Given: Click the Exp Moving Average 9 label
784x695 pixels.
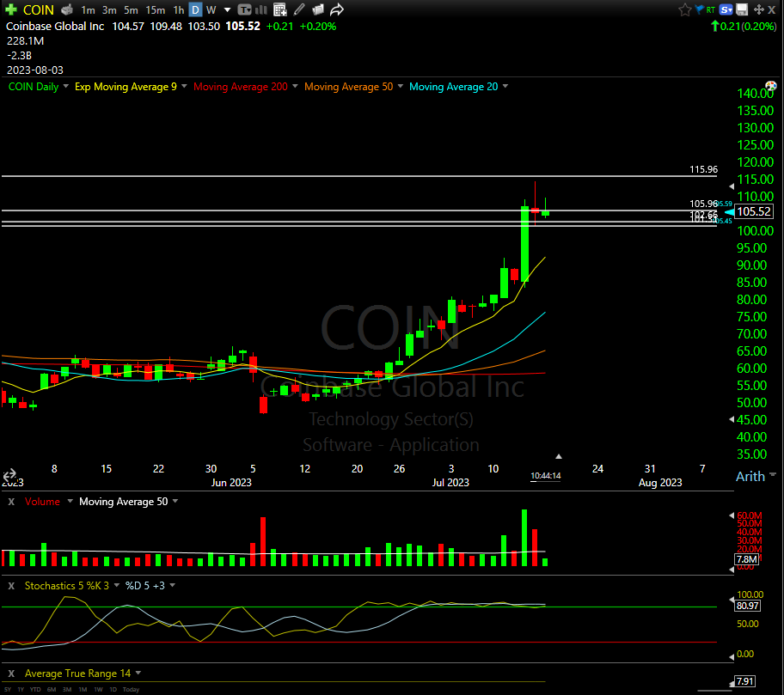Looking at the screenshot, I should (126, 87).
